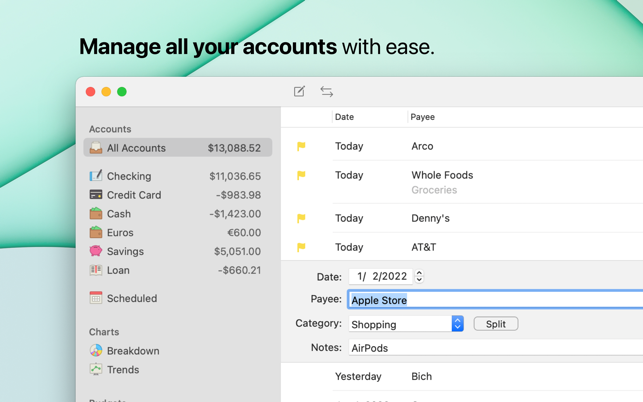Click the $13,088.52 All Accounts balance

(234, 148)
